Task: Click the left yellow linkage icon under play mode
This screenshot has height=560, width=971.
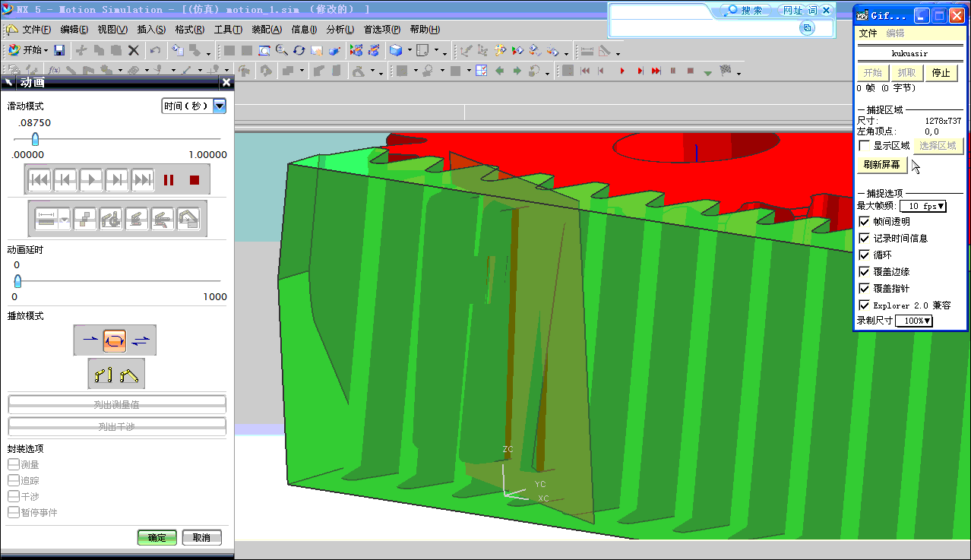Action: click(x=103, y=374)
